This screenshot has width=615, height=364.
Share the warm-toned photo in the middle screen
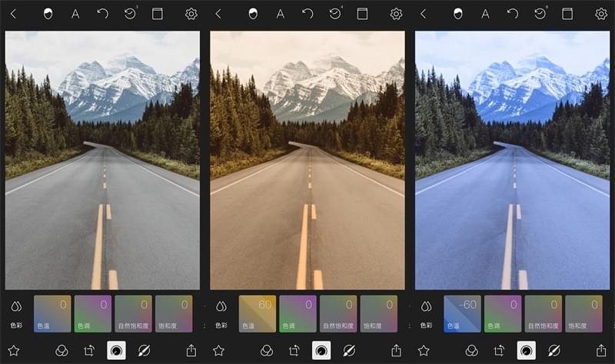click(x=396, y=350)
